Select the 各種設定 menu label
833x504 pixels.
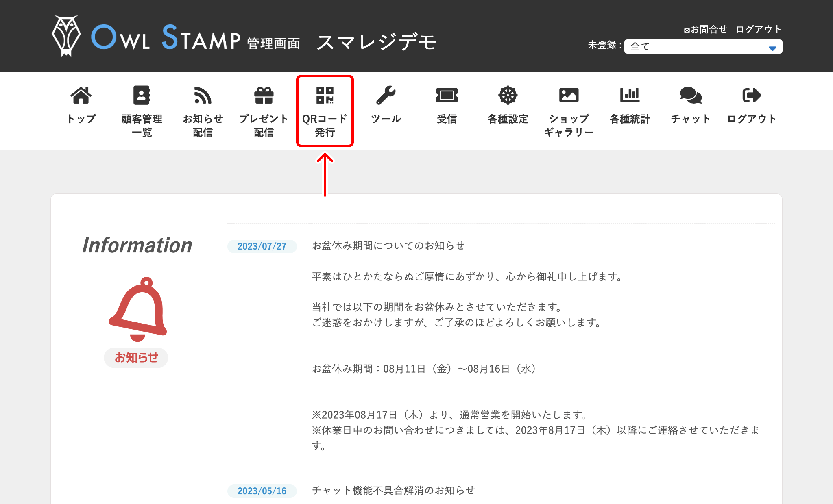coord(508,119)
